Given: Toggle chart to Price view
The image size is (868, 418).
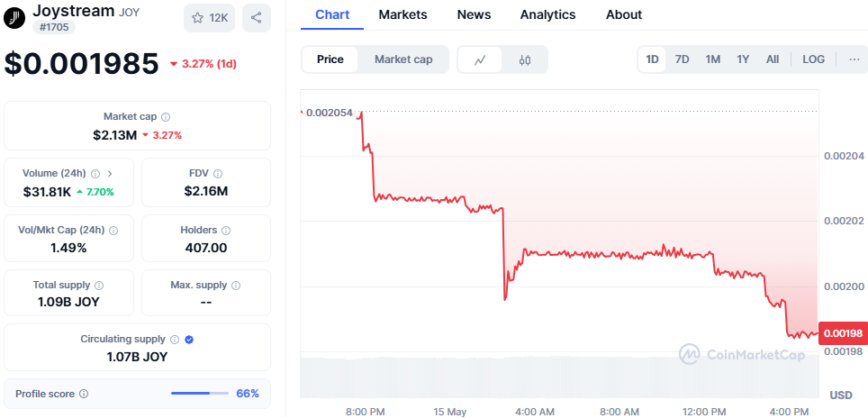Looking at the screenshot, I should [x=330, y=59].
